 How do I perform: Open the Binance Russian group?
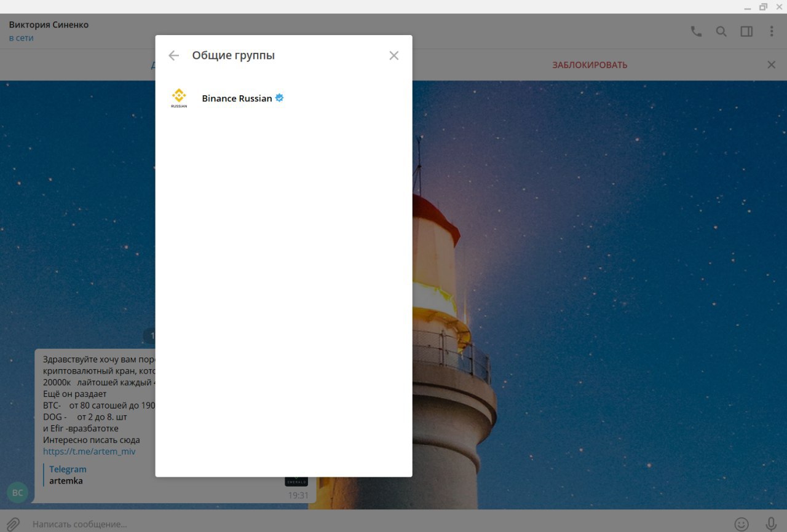coord(283,98)
